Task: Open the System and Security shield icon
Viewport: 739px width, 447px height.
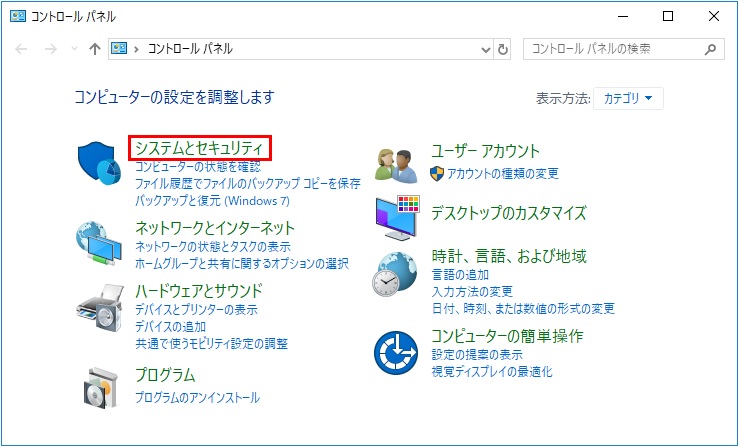Action: pyautogui.click(x=100, y=163)
